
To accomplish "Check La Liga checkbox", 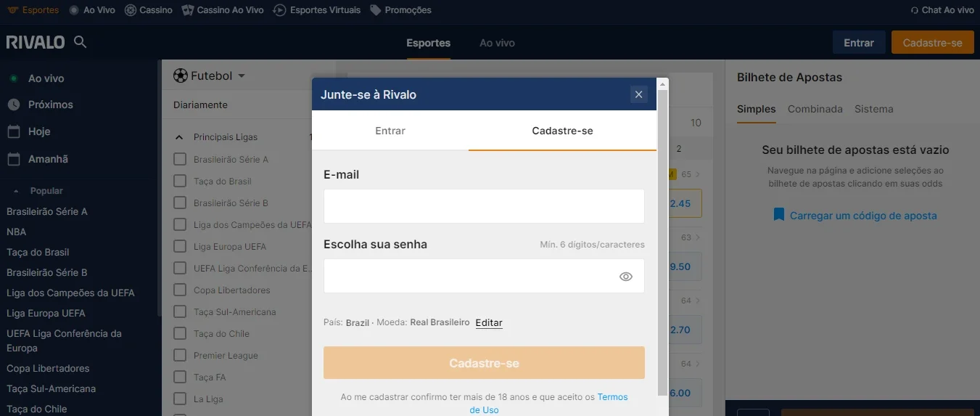I will point(180,399).
